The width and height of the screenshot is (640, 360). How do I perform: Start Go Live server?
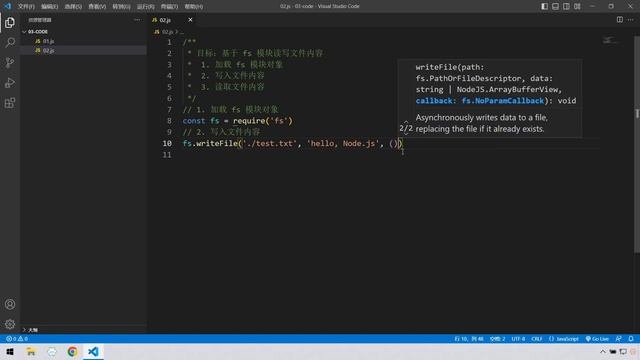click(x=597, y=339)
